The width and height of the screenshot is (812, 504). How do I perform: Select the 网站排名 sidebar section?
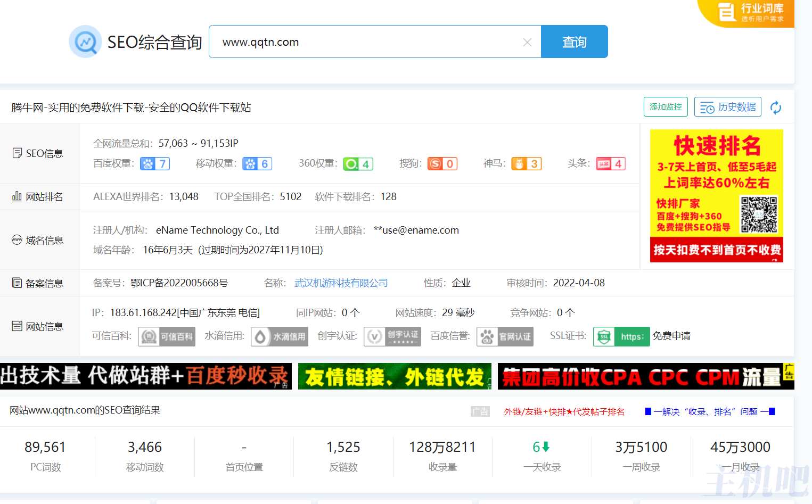click(38, 197)
